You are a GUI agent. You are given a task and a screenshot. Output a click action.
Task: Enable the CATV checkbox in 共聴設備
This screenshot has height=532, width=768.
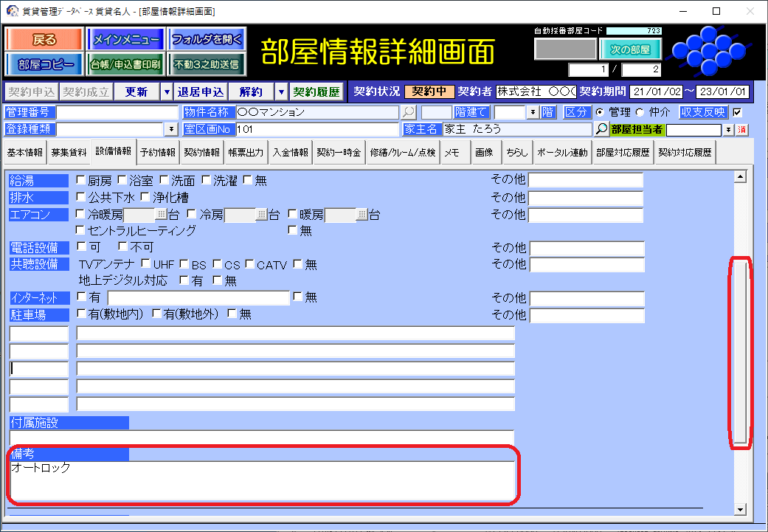(x=250, y=264)
